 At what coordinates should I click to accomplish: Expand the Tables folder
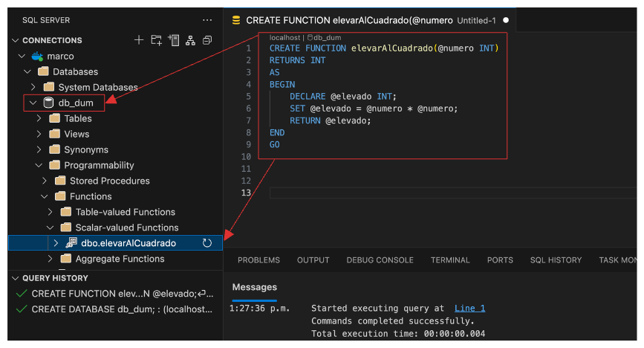click(39, 118)
